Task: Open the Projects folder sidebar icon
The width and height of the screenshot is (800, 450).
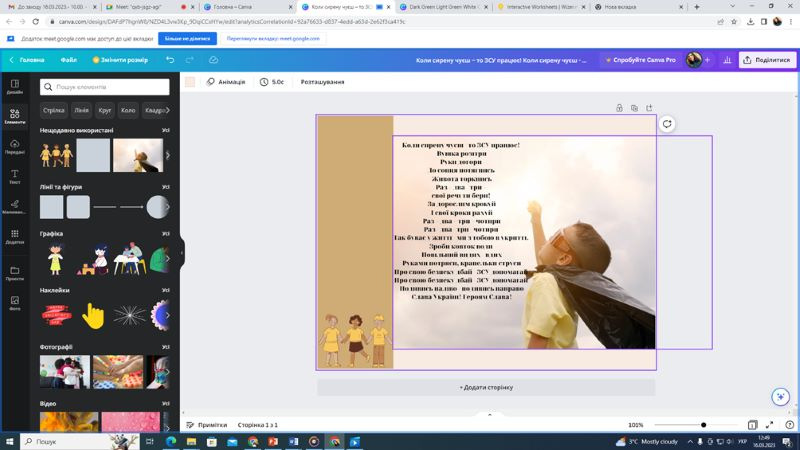Action: pyautogui.click(x=15, y=273)
